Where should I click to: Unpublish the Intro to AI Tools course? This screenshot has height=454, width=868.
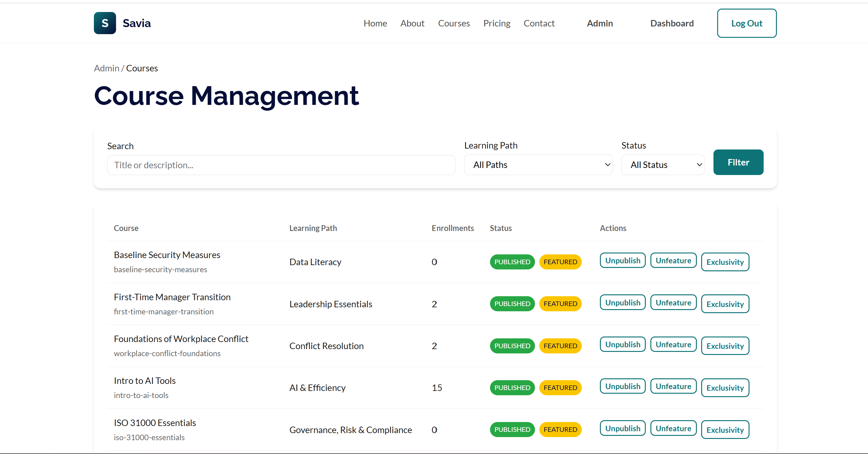[x=622, y=386]
